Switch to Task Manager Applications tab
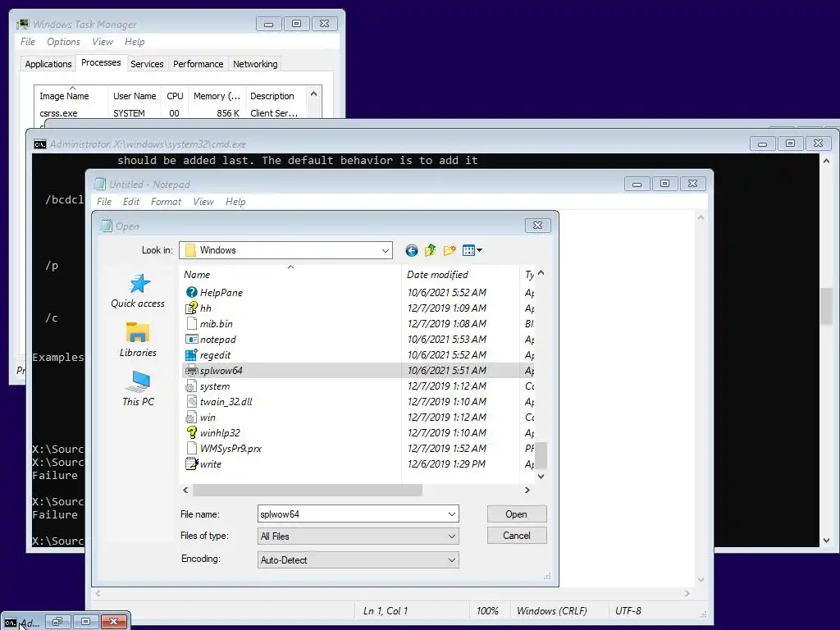Image resolution: width=840 pixels, height=630 pixels. click(48, 64)
